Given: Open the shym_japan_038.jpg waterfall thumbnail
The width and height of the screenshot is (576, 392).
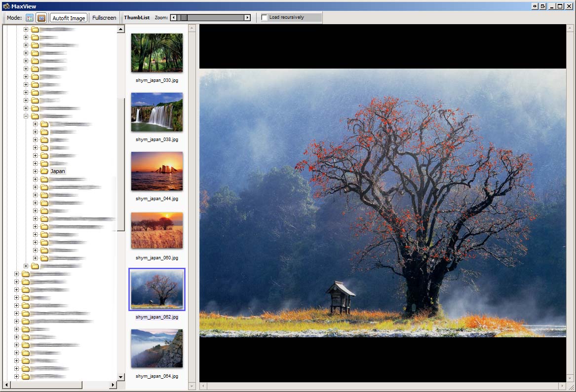Looking at the screenshot, I should point(157,112).
